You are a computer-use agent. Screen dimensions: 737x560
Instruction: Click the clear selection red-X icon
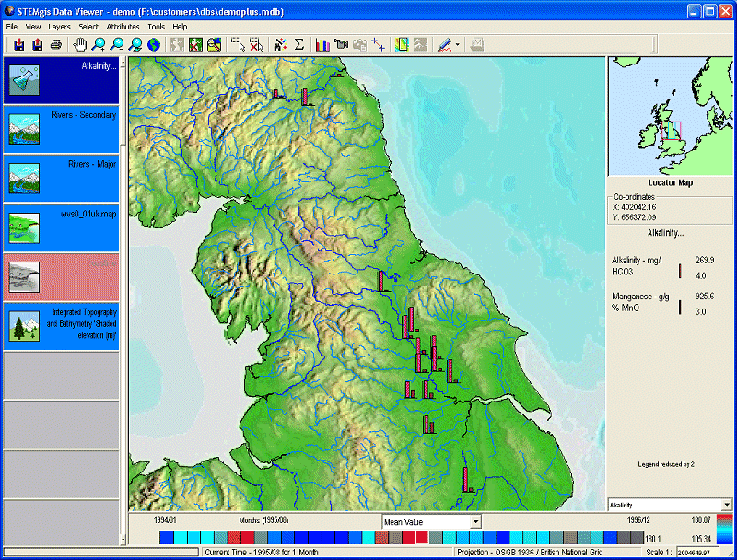coord(256,44)
